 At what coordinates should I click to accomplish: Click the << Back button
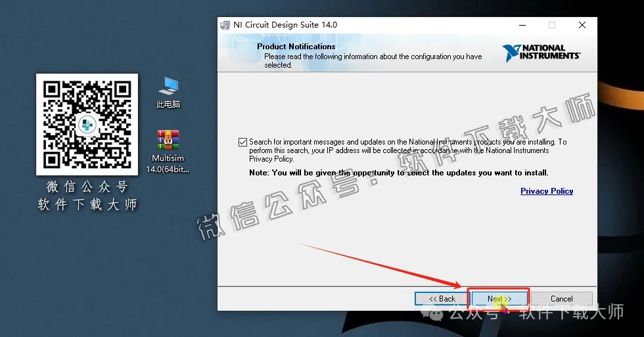click(x=442, y=299)
